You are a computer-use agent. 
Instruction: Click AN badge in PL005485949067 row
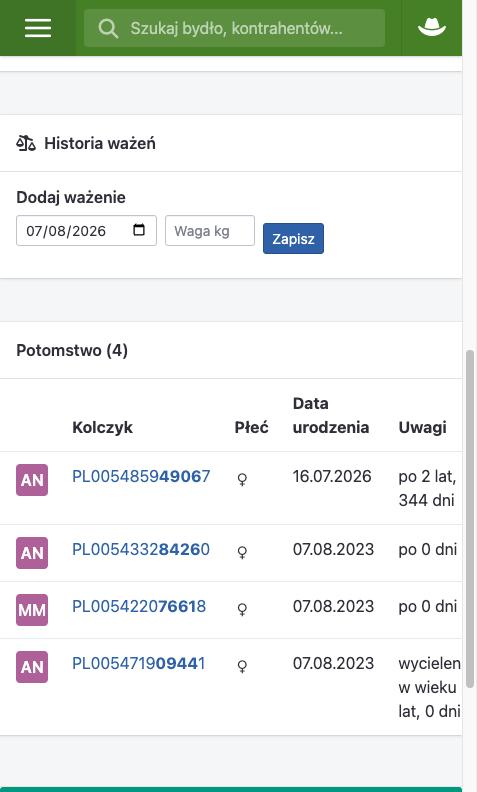click(32, 480)
